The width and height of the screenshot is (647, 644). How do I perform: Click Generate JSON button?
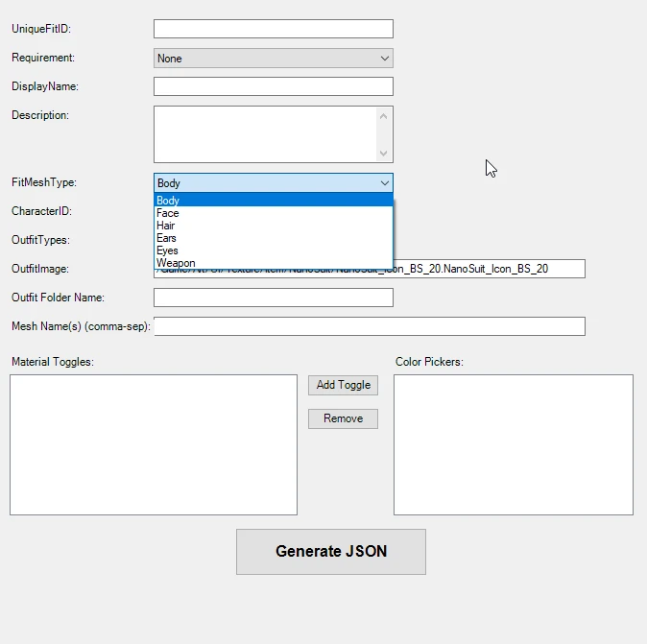tap(330, 552)
